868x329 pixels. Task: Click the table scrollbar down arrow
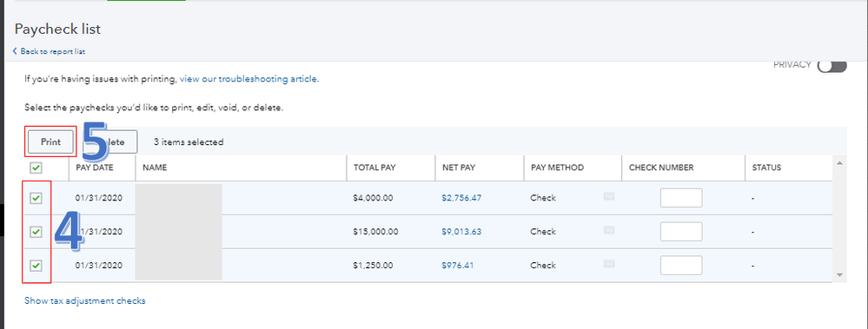click(839, 275)
